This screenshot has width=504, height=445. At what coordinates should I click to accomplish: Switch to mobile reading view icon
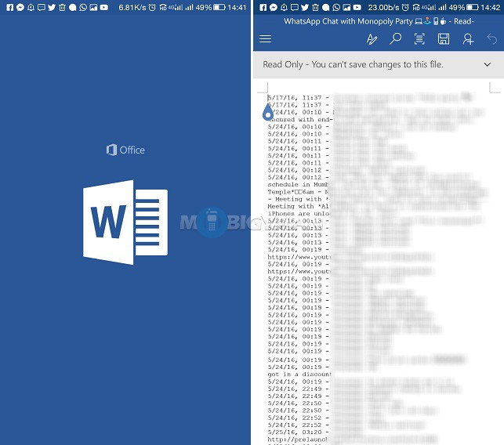(419, 39)
